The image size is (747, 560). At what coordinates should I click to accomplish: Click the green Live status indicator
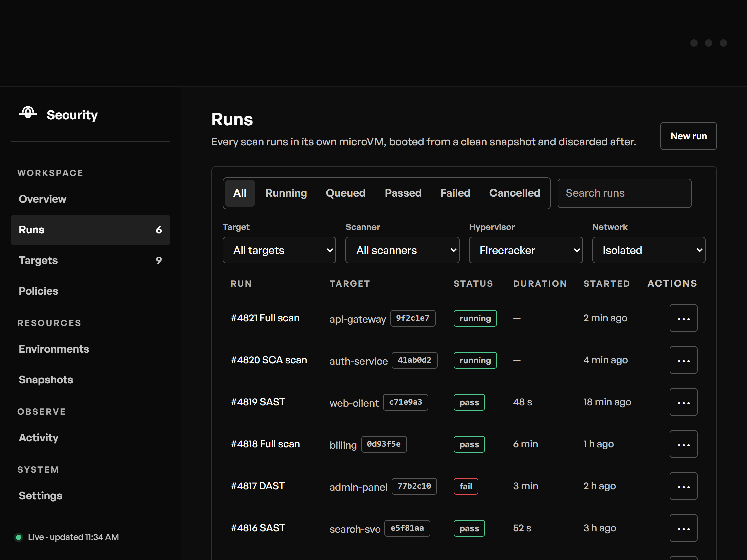coord(19,537)
